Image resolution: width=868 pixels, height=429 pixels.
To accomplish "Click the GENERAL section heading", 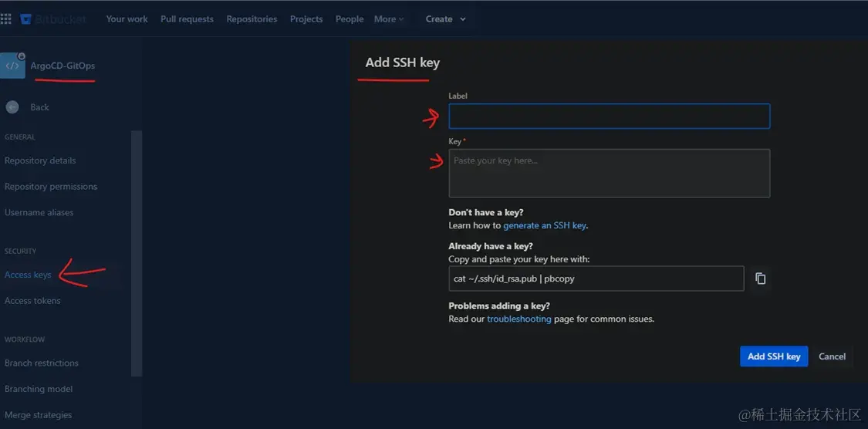I will (20, 137).
